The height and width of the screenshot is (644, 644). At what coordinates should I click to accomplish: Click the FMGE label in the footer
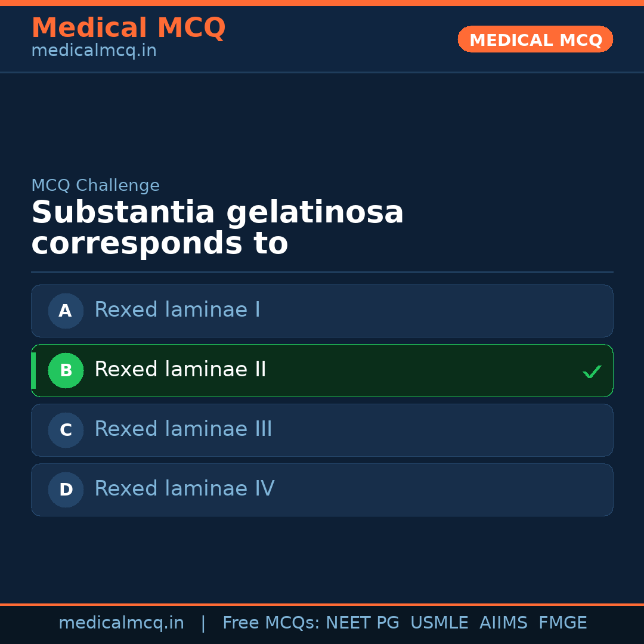pos(562,622)
